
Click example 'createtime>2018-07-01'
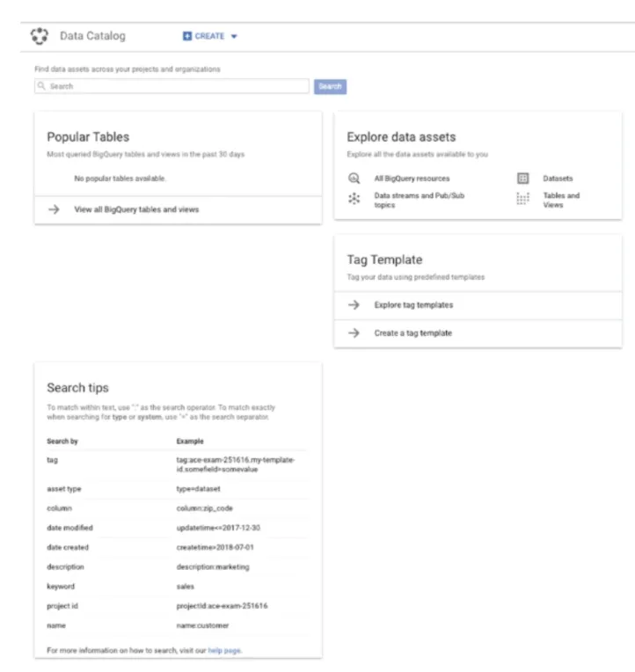pos(215,547)
